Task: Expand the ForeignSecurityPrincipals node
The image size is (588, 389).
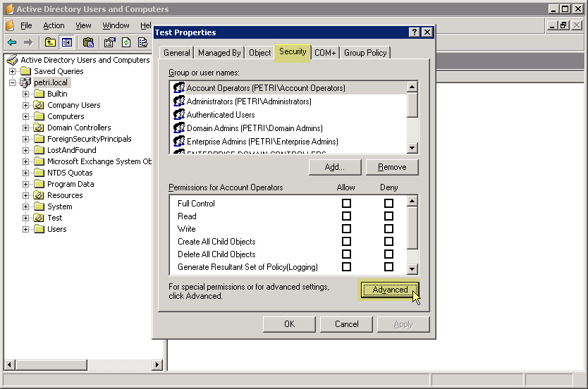Action: 25,139
